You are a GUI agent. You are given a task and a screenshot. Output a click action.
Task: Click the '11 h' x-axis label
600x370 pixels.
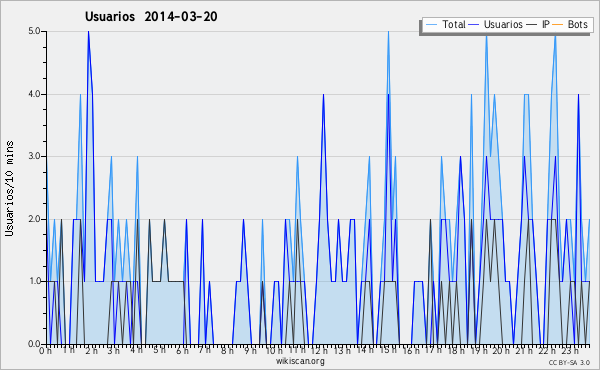[297, 350]
